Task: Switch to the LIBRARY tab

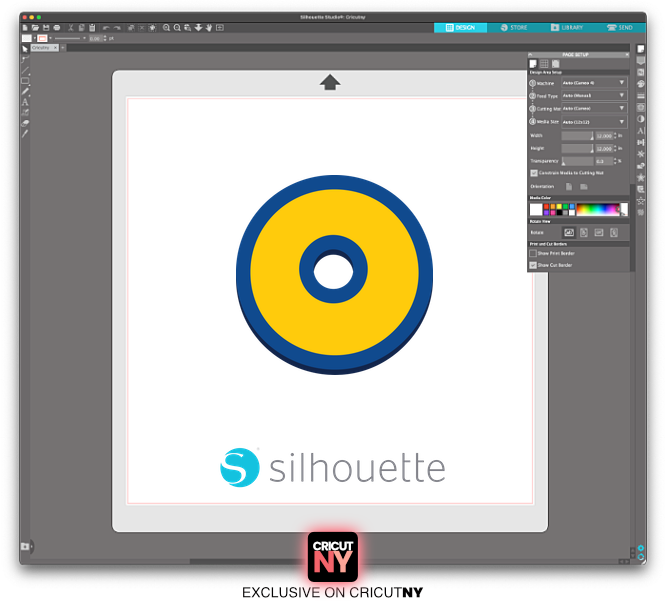Action: click(x=567, y=28)
